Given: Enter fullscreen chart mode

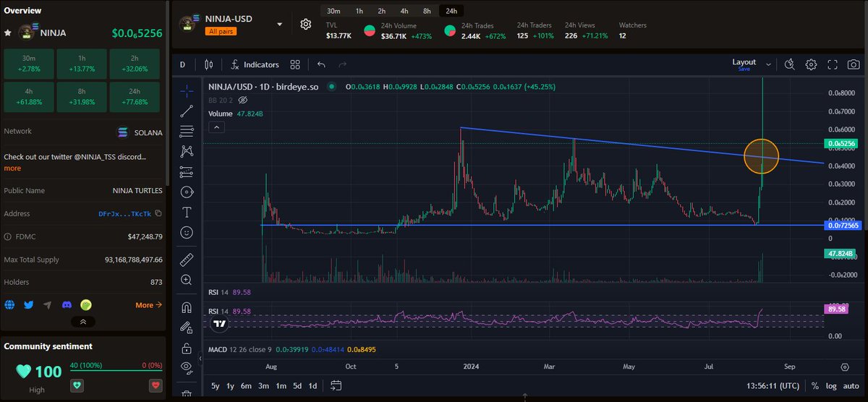Looking at the screenshot, I should tap(833, 64).
